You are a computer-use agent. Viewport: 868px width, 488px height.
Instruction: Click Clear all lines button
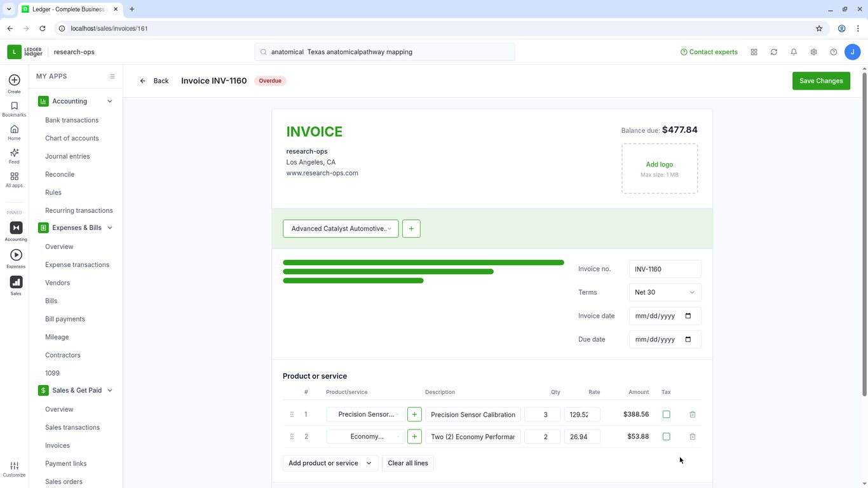tap(408, 463)
